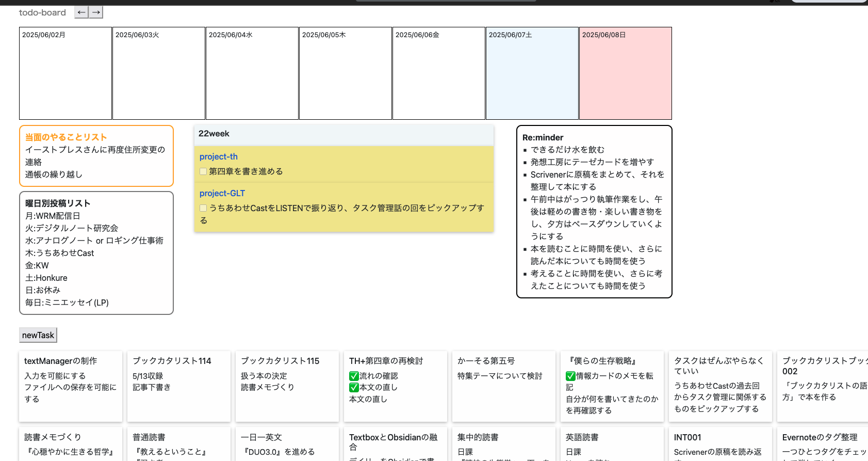Click the 考えることに時間を使い reminder
This screenshot has width=868, height=461.
pyautogui.click(x=597, y=280)
